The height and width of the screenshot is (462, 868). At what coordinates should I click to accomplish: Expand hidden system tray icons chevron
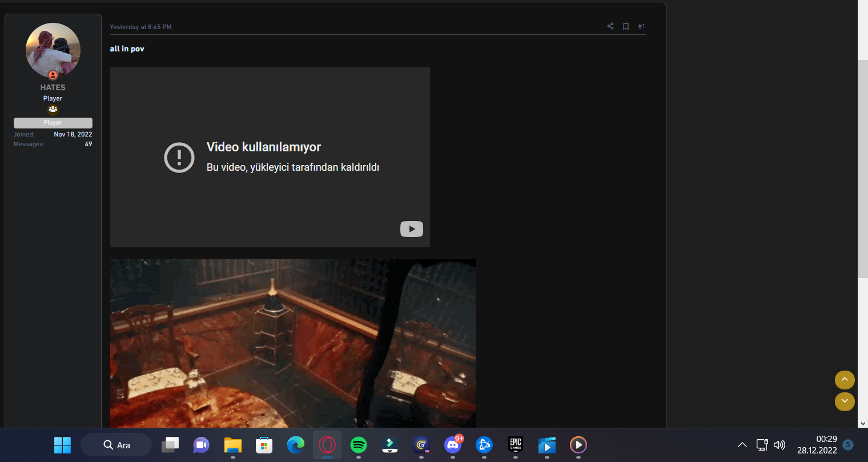pyautogui.click(x=742, y=445)
